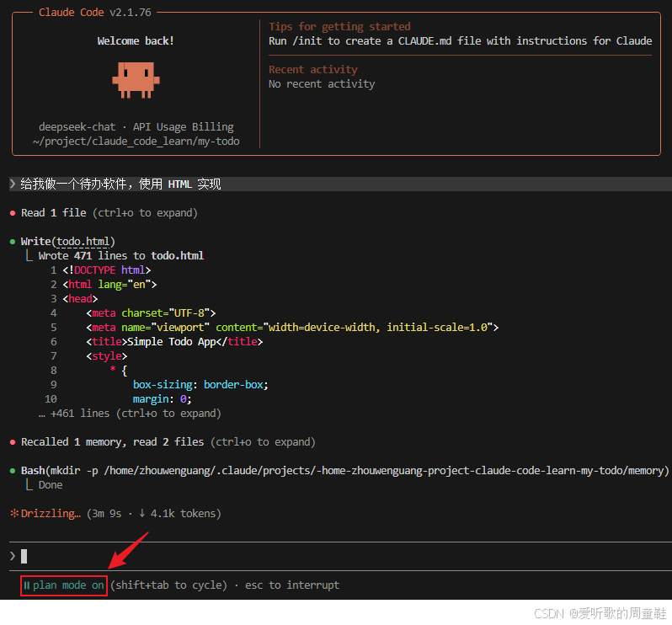
Task: Click the red bullet beside Recalled 1 memory
Action: [13, 442]
